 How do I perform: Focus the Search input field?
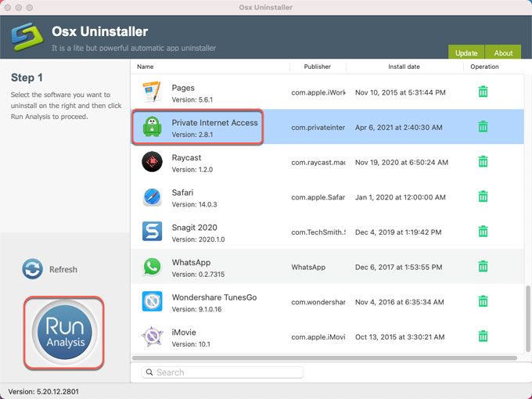pos(222,372)
